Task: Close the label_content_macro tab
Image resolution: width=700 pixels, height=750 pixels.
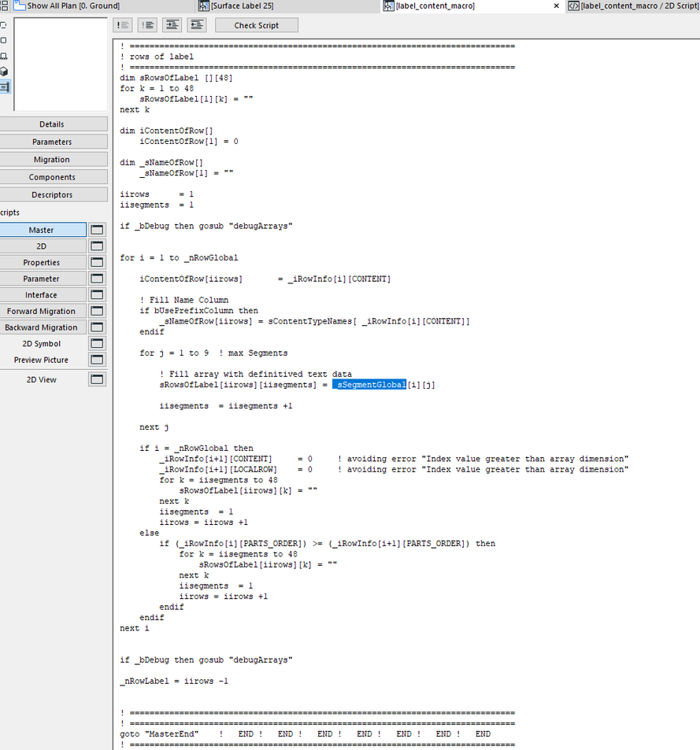Action: (x=557, y=6)
